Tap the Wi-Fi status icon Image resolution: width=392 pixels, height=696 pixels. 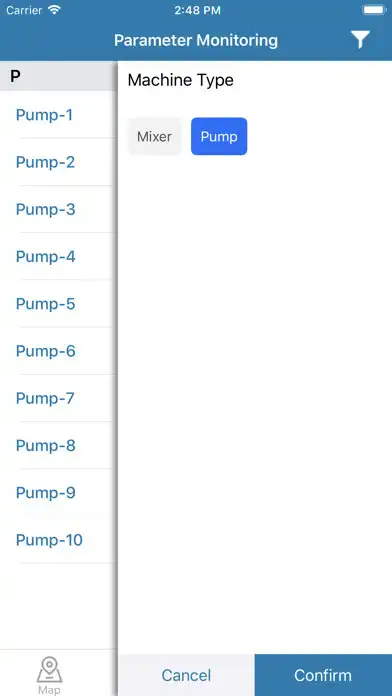[55, 10]
